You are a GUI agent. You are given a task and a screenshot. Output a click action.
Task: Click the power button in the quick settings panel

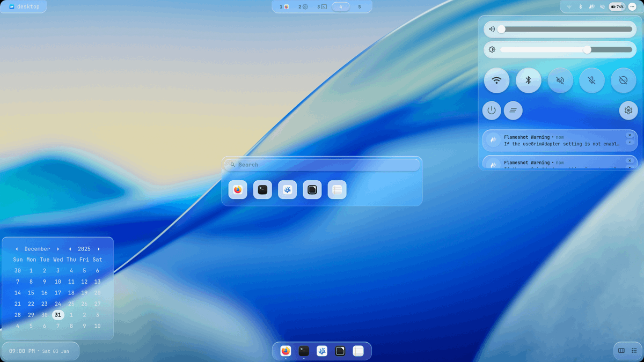(492, 110)
